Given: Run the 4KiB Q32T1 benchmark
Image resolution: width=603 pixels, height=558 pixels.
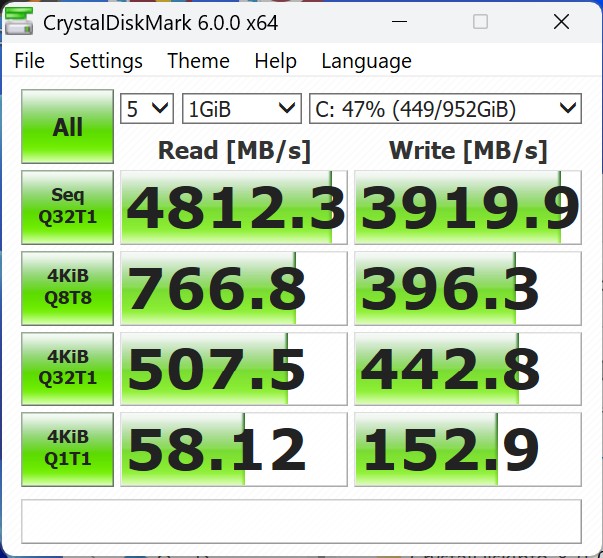Looking at the screenshot, I should click(x=67, y=368).
